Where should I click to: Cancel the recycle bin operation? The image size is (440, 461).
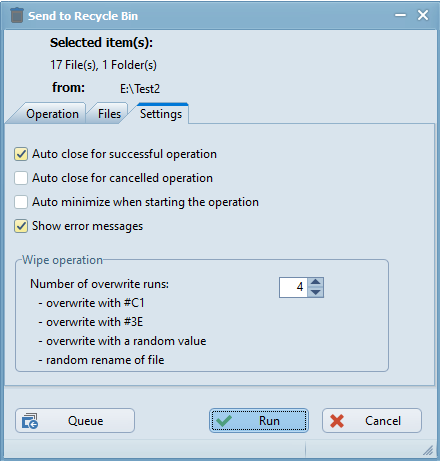pyautogui.click(x=372, y=421)
